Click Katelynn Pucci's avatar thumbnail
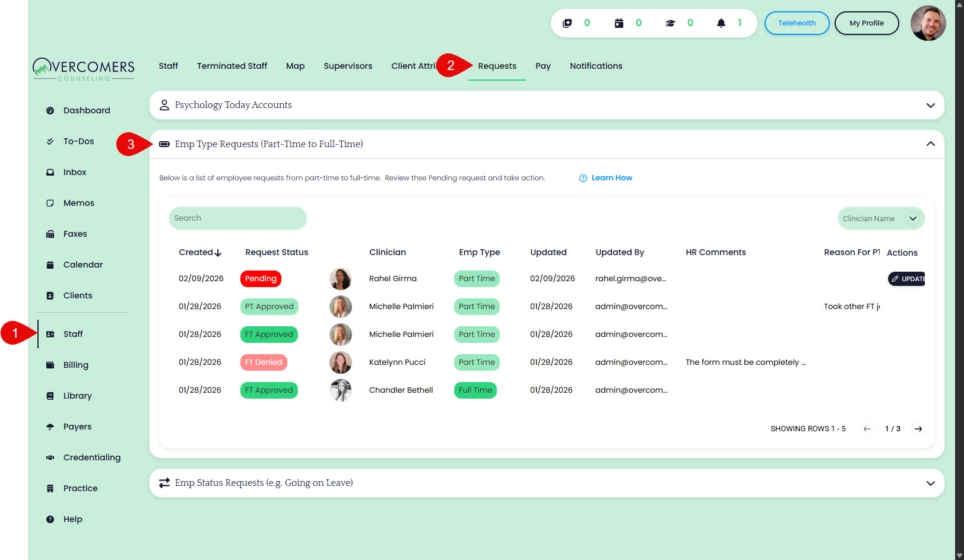The height and width of the screenshot is (560, 964). [341, 362]
